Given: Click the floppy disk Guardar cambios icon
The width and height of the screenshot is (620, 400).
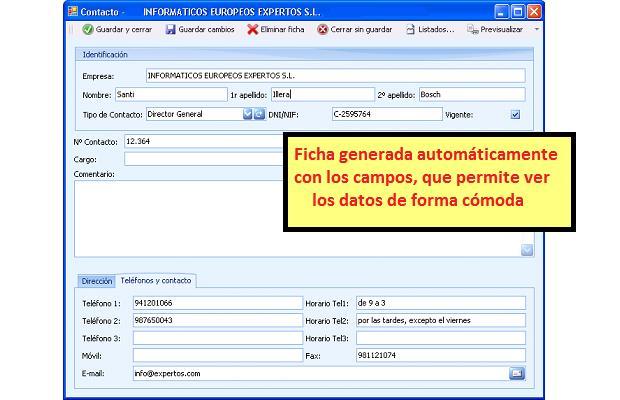Looking at the screenshot, I should (170, 30).
